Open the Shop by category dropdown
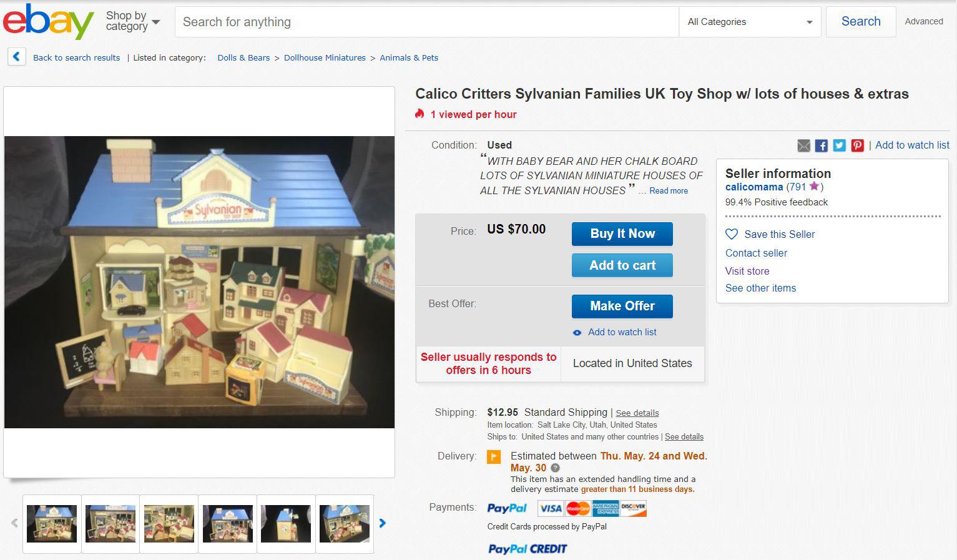This screenshot has height=560, width=957. [x=132, y=21]
